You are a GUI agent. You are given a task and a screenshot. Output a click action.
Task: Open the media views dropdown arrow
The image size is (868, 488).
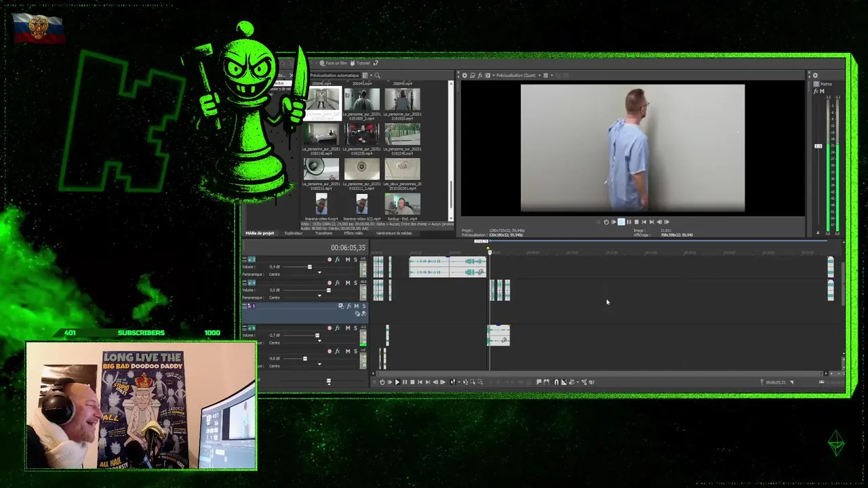point(371,75)
